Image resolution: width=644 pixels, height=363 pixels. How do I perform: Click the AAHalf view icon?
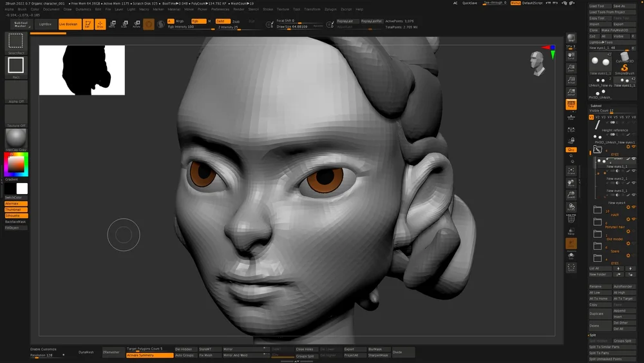tap(571, 92)
